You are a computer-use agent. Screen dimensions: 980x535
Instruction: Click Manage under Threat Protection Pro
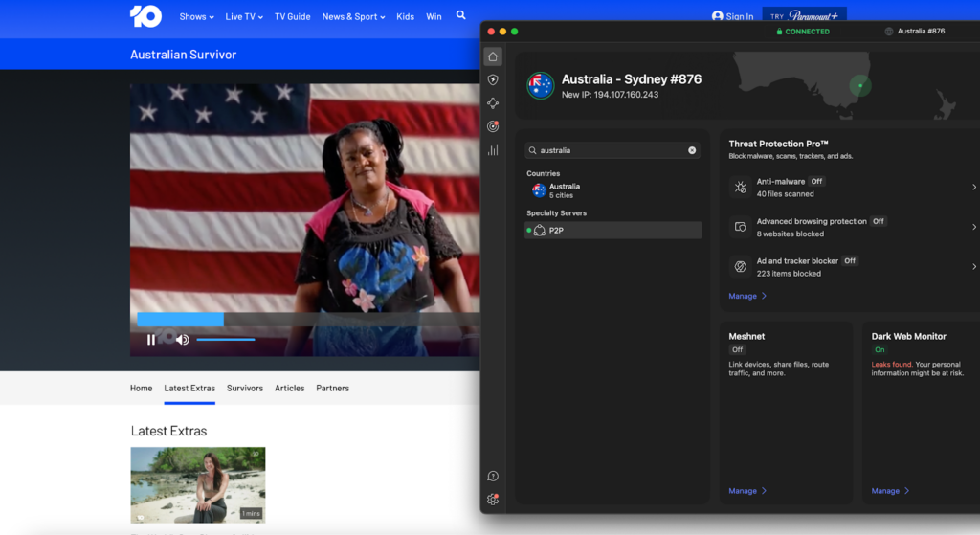coord(746,297)
